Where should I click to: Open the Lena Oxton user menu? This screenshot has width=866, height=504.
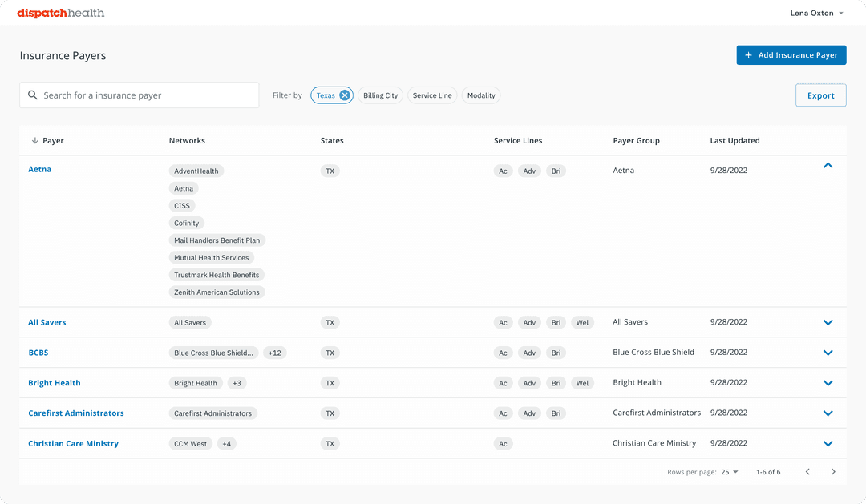tap(816, 14)
